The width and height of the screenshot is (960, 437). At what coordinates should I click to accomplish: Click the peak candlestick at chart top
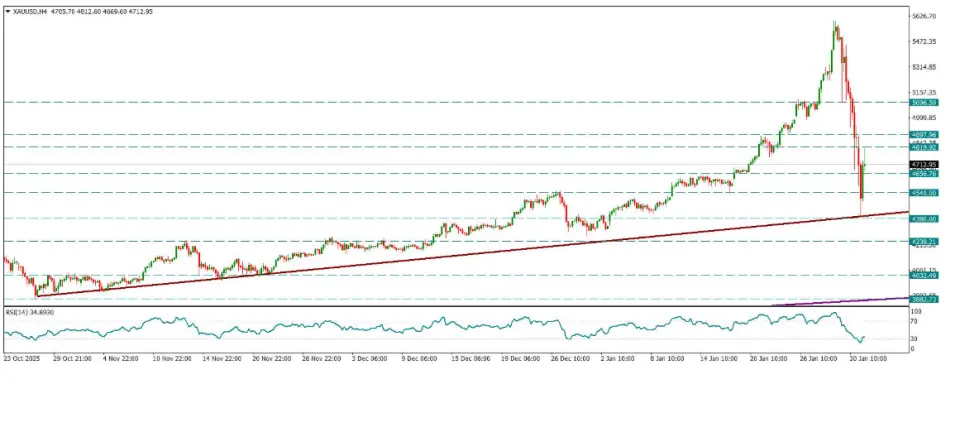click(835, 24)
